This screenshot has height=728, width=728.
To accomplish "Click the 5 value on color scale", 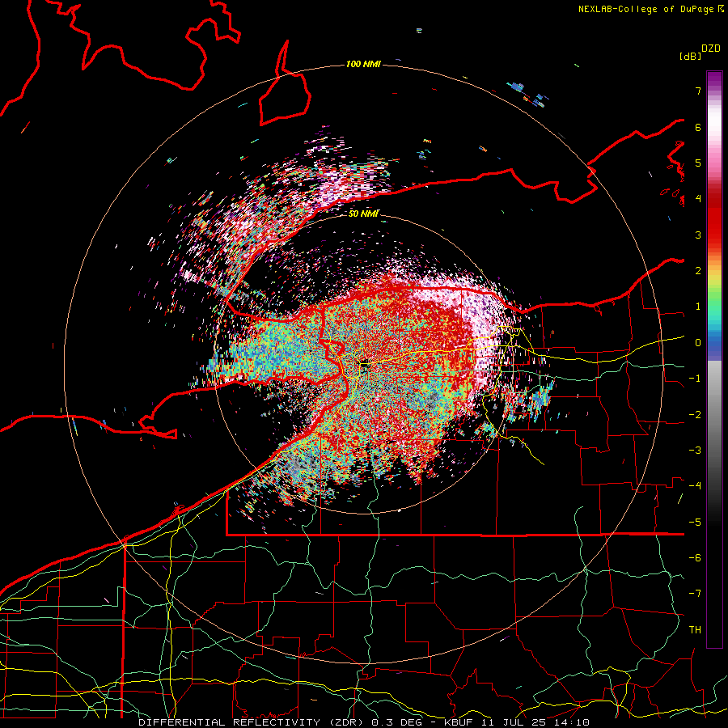I will 698,163.
